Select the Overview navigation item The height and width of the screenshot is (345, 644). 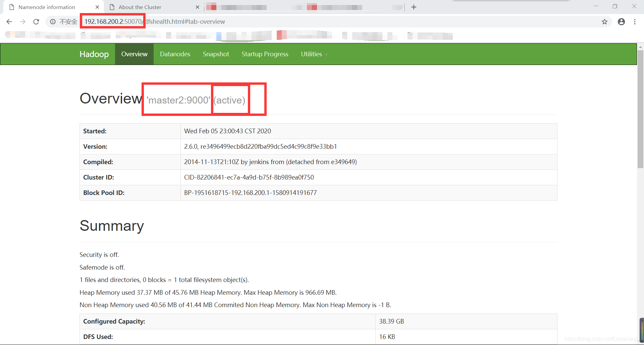[x=134, y=54]
